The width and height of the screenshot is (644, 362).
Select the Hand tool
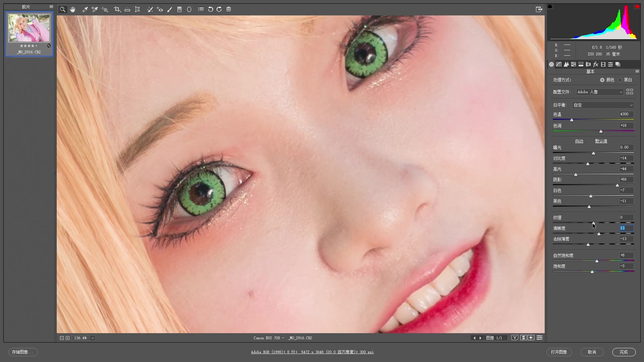tap(73, 9)
